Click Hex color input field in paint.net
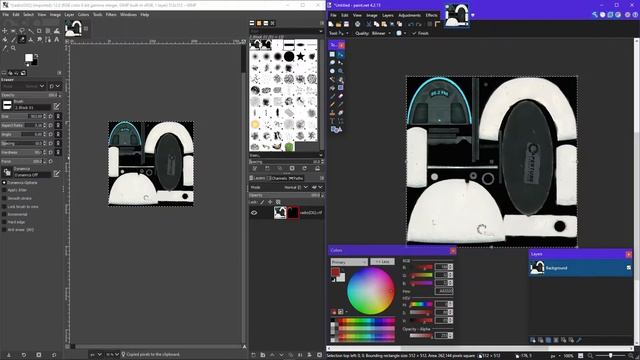The image size is (640, 360). (x=444, y=291)
